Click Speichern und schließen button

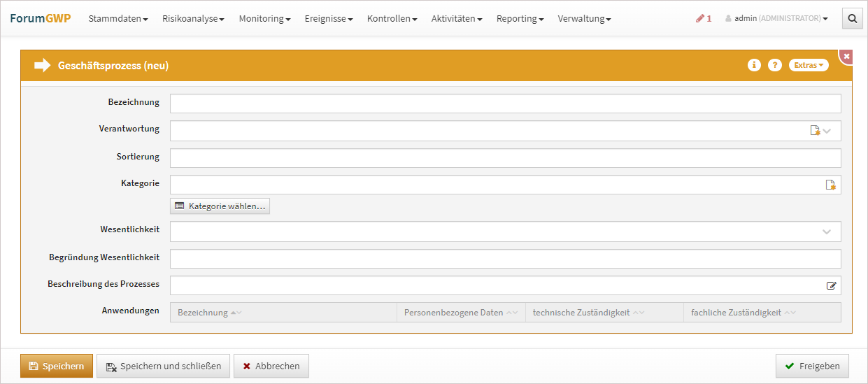click(x=163, y=366)
